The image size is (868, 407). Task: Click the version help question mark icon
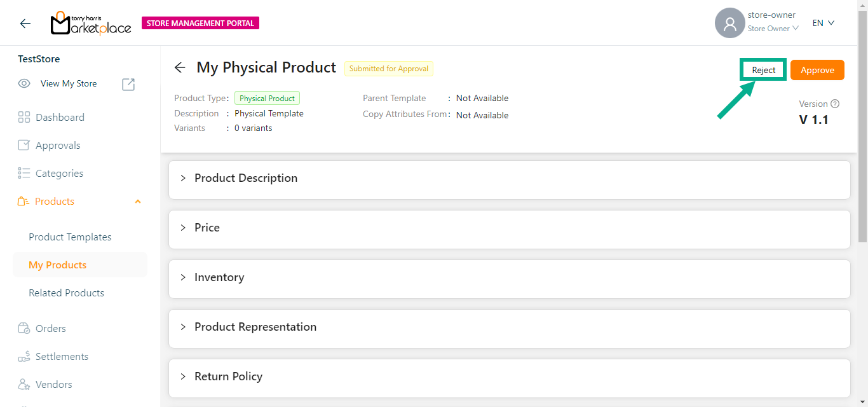click(835, 104)
